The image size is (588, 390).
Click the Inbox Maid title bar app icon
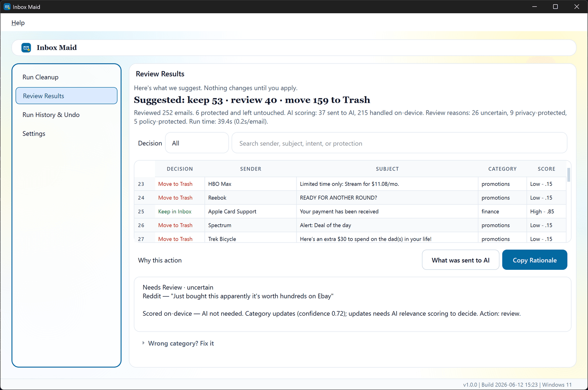(x=7, y=7)
